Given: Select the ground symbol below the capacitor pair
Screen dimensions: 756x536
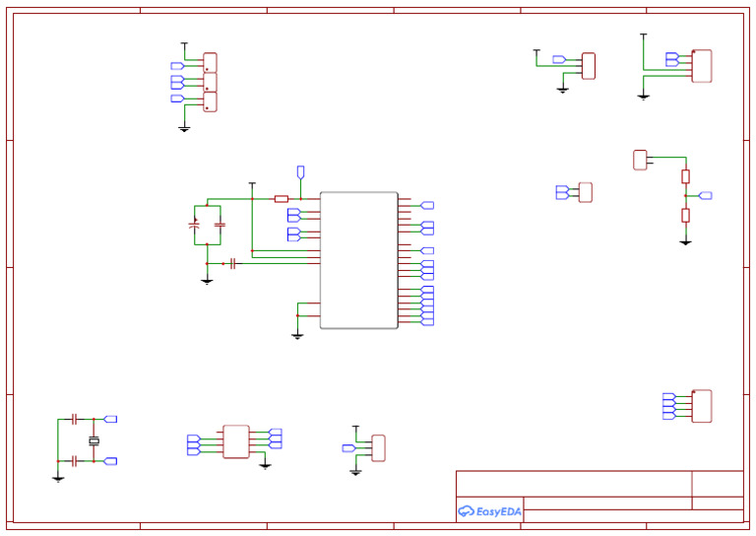Looking at the screenshot, I should (x=207, y=281).
